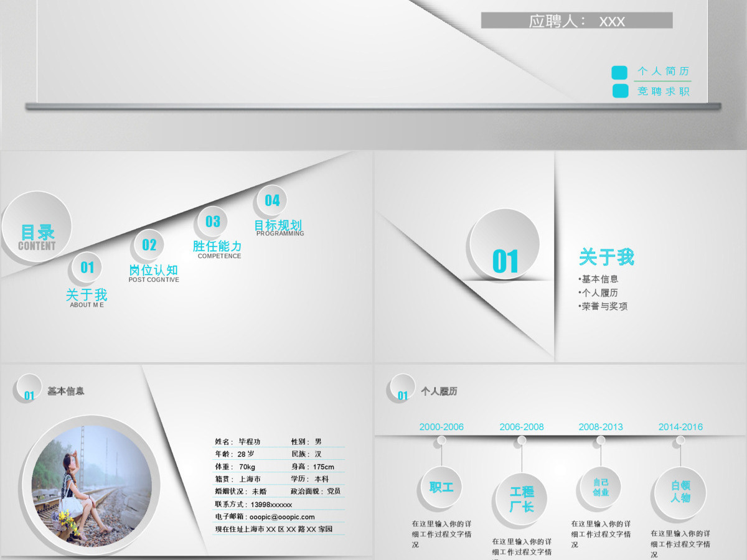Click the timeline dot under 2006-2008
The height and width of the screenshot is (560, 747).
click(x=521, y=441)
